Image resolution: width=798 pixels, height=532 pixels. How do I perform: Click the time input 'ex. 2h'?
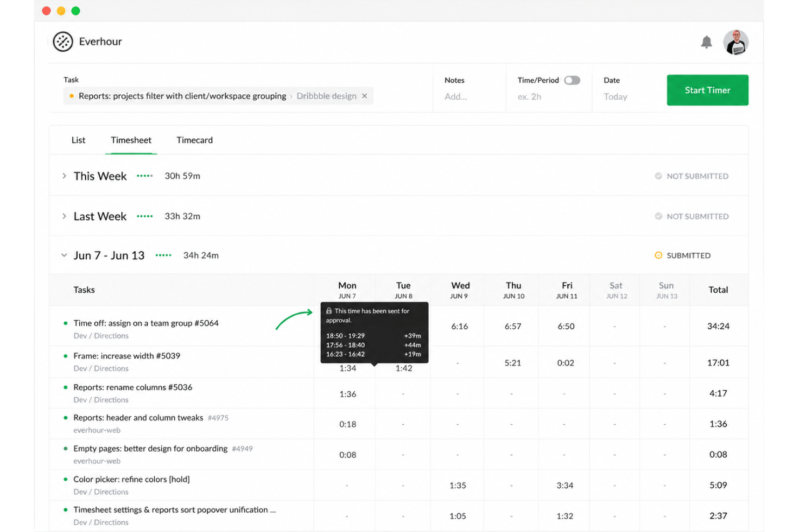click(529, 97)
